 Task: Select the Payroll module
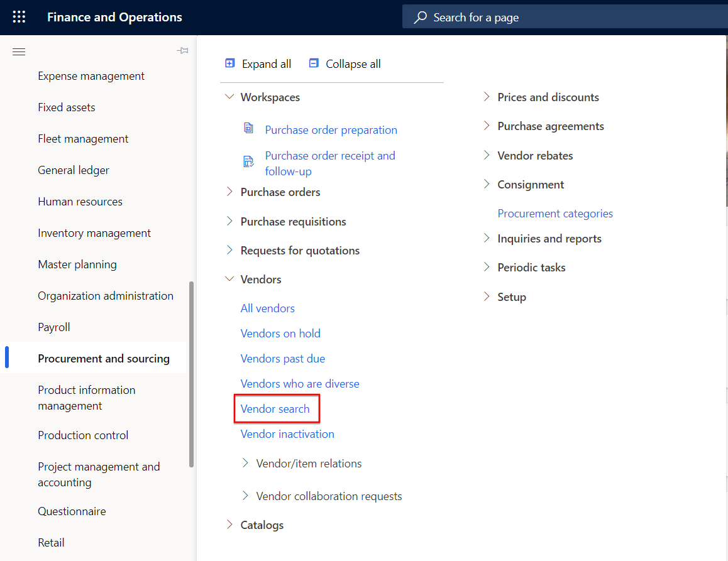point(54,327)
